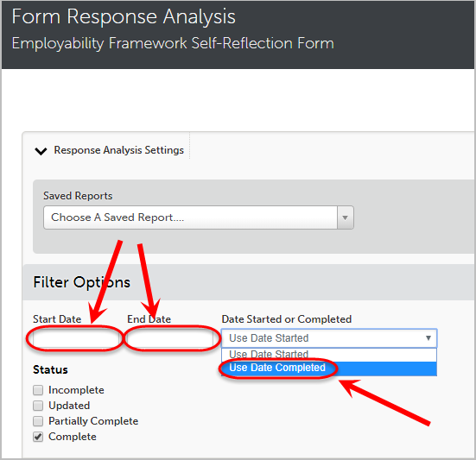Click the Response Analysis Settings header label
The width and height of the screenshot is (476, 460).
click(x=118, y=150)
